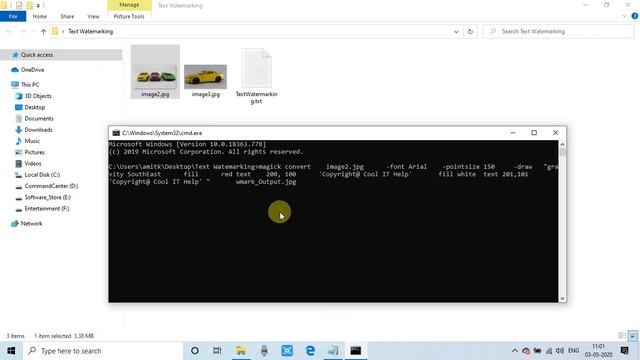Open Videos in navigation pane

tap(33, 163)
